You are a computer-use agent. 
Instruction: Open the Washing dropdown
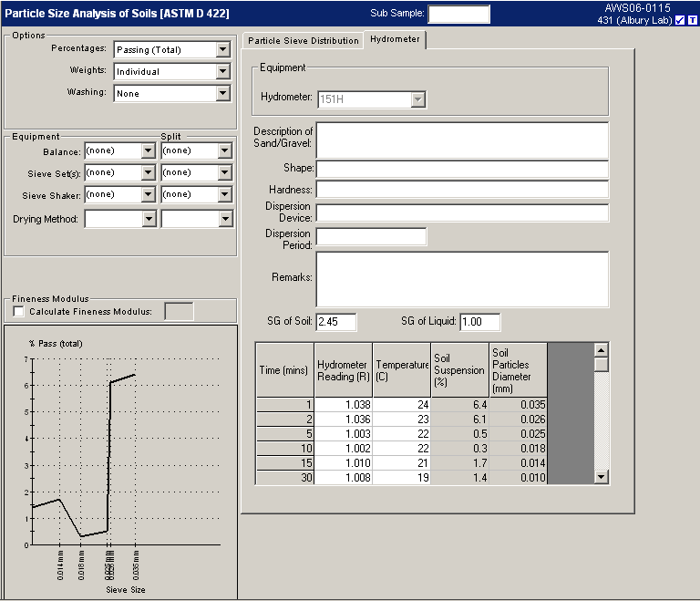pyautogui.click(x=223, y=93)
